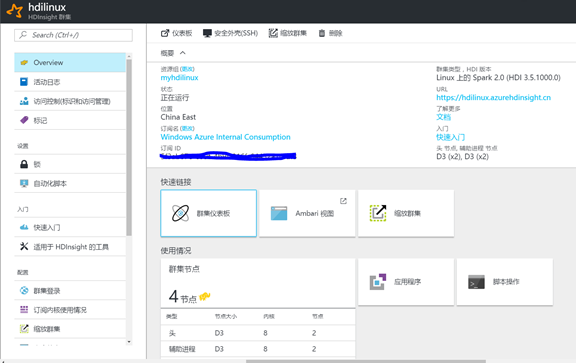Viewport: 576px width, 363px height.
Task: Open Windows Azure Internal Consumption subscription link
Action: tap(226, 137)
